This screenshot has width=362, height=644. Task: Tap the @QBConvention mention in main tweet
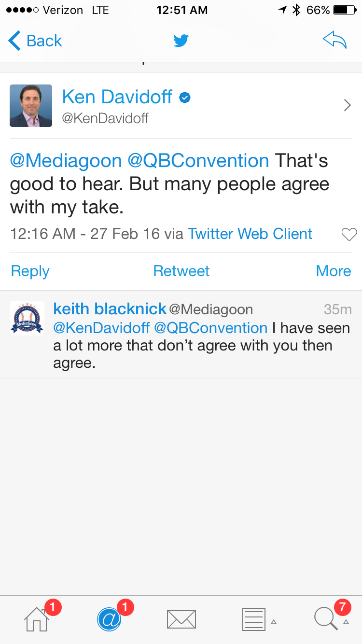pos(198,161)
